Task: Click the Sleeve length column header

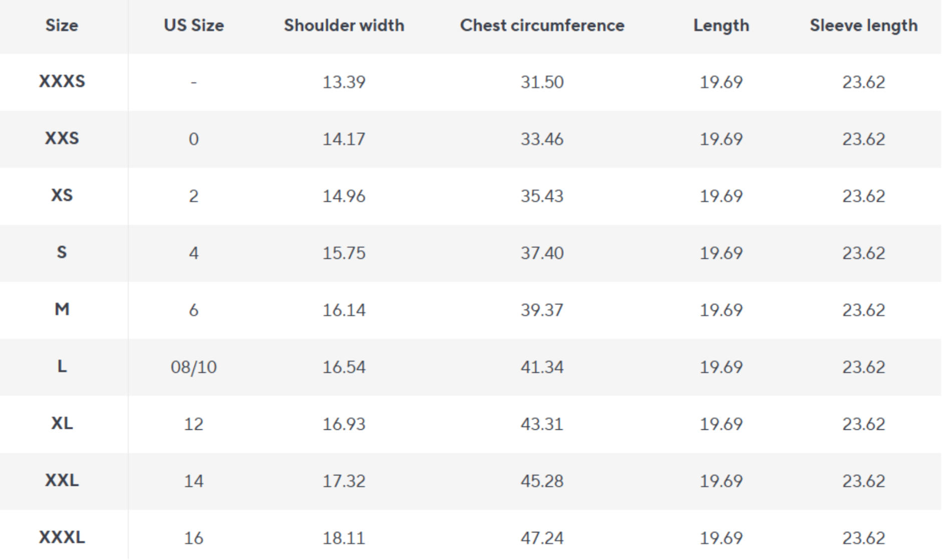Action: (x=863, y=25)
